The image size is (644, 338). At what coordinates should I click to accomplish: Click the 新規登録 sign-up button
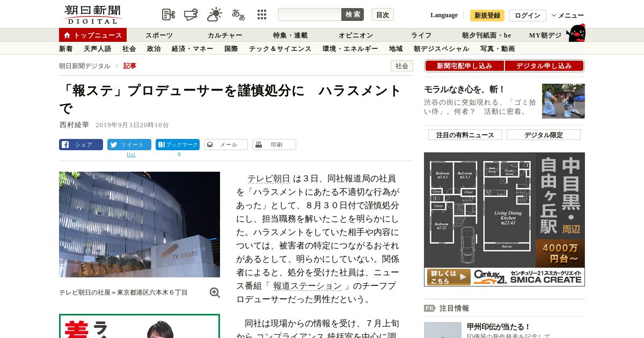(487, 16)
